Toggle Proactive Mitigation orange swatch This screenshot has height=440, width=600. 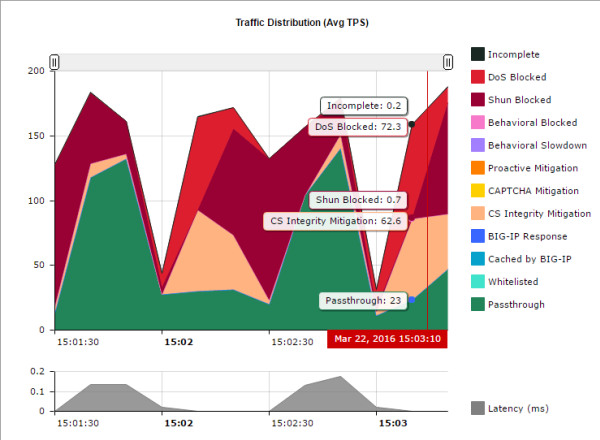tap(478, 168)
